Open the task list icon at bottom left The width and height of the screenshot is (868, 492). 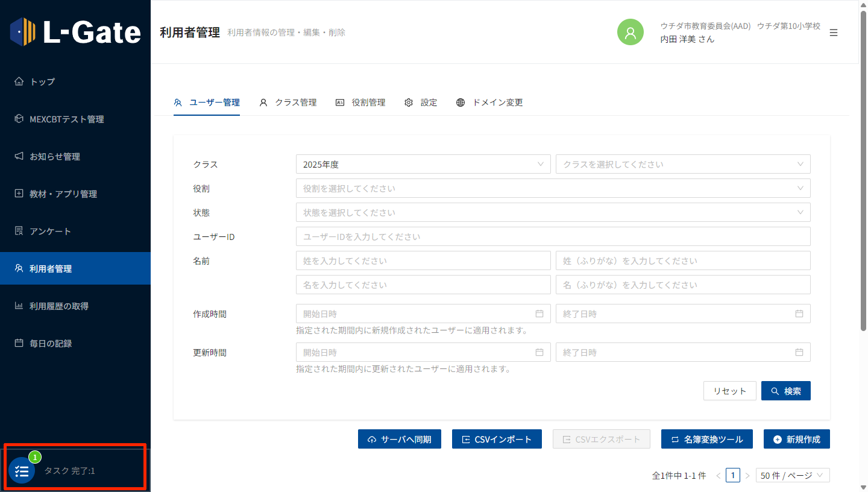[x=22, y=471]
